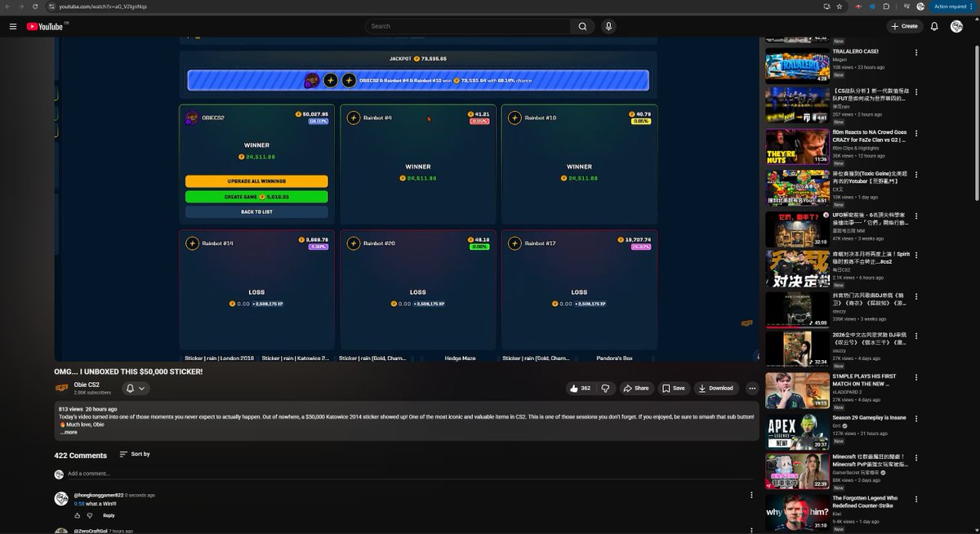This screenshot has width=980, height=534.
Task: Download the video
Action: pyautogui.click(x=716, y=389)
